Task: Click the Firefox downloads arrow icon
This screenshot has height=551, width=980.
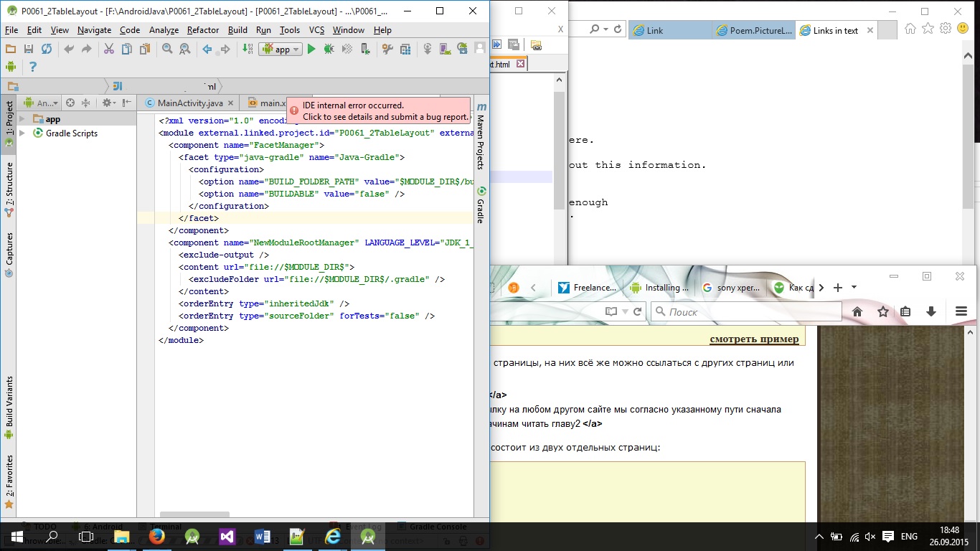Action: [931, 311]
